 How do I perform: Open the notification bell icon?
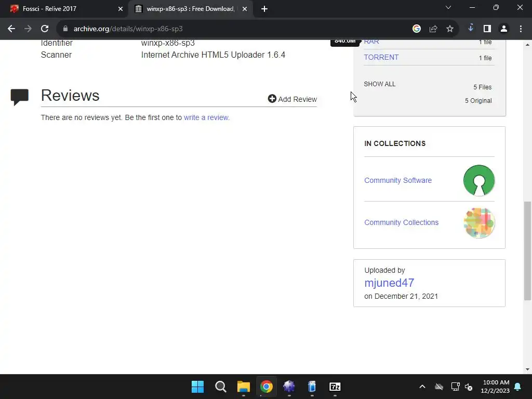tap(518, 387)
